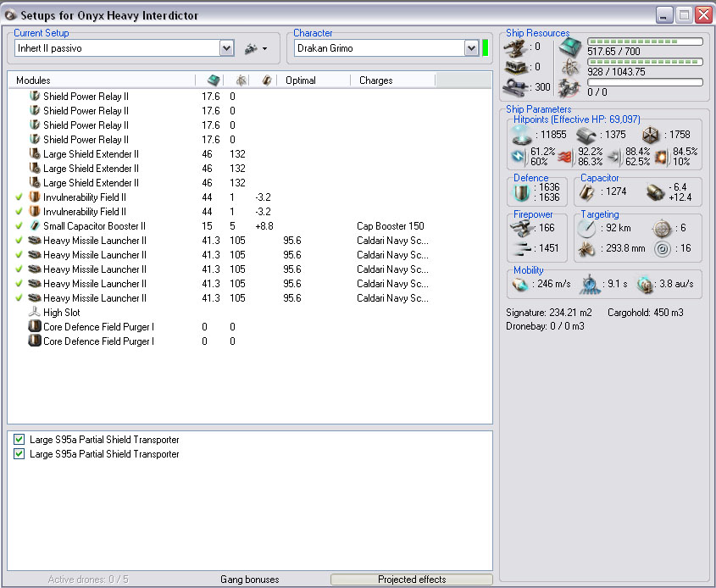Click the warp speed icon
The width and height of the screenshot is (716, 588).
(x=644, y=285)
